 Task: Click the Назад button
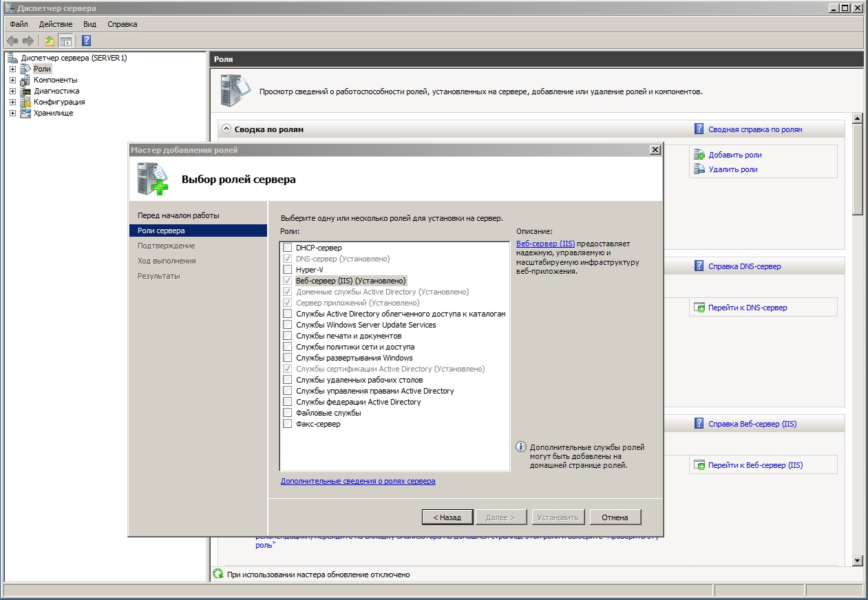[x=447, y=517]
